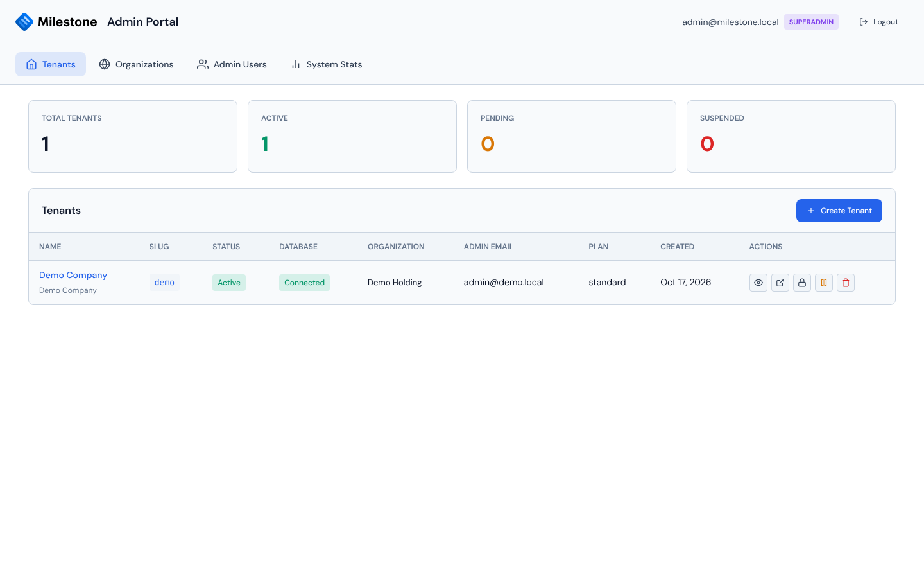Image resolution: width=924 pixels, height=578 pixels.
Task: Go to the Admin Users tab
Action: (232, 64)
